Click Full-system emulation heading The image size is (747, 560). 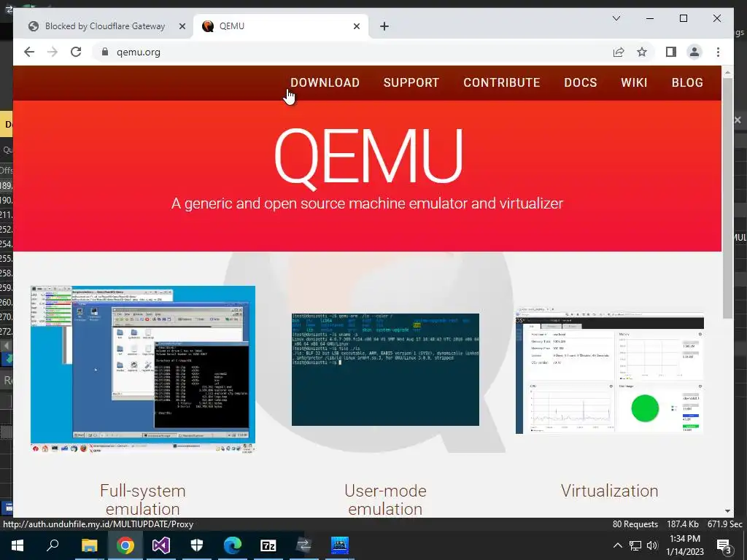tap(143, 499)
